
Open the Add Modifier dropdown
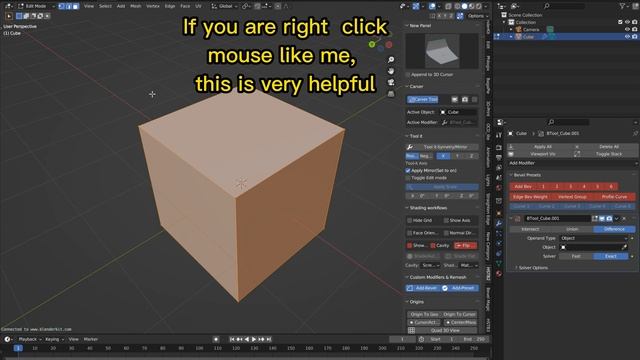573,163
